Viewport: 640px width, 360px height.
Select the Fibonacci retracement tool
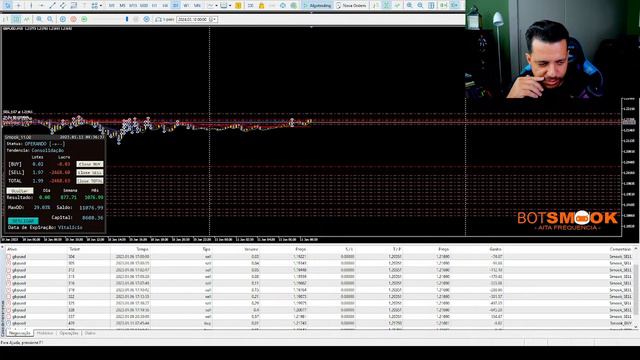coord(74,5)
